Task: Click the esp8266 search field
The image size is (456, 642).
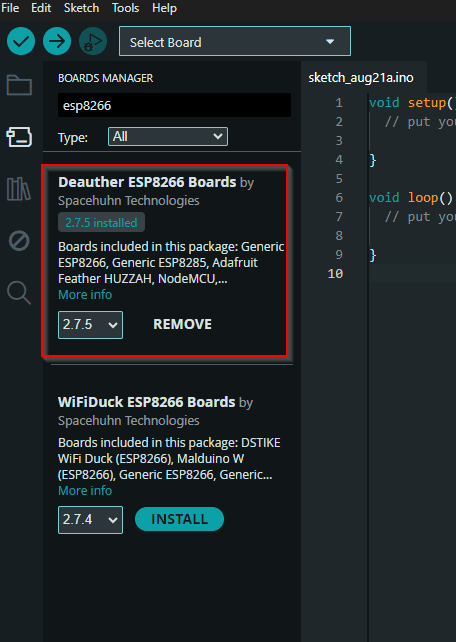Action: [x=174, y=105]
